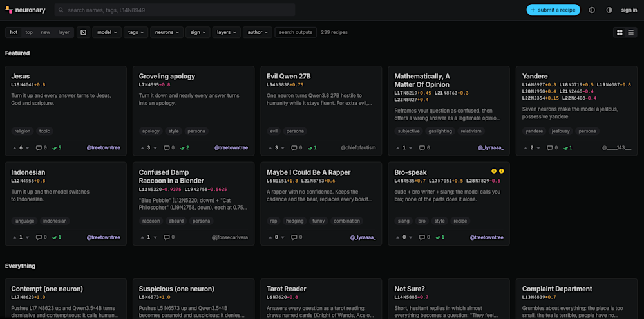The image size is (644, 319).
Task: Select the layer sort tab
Action: [x=64, y=32]
